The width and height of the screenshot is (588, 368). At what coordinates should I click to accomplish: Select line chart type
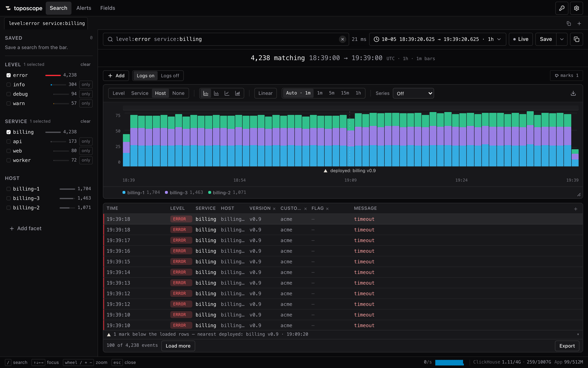tap(227, 93)
